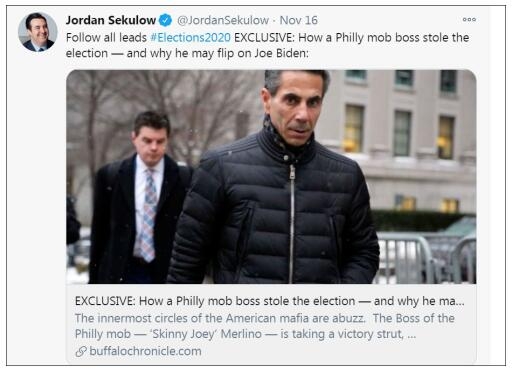Click the man wearing the plaid tie
Screen dimensions: 525x373
point(141,198)
